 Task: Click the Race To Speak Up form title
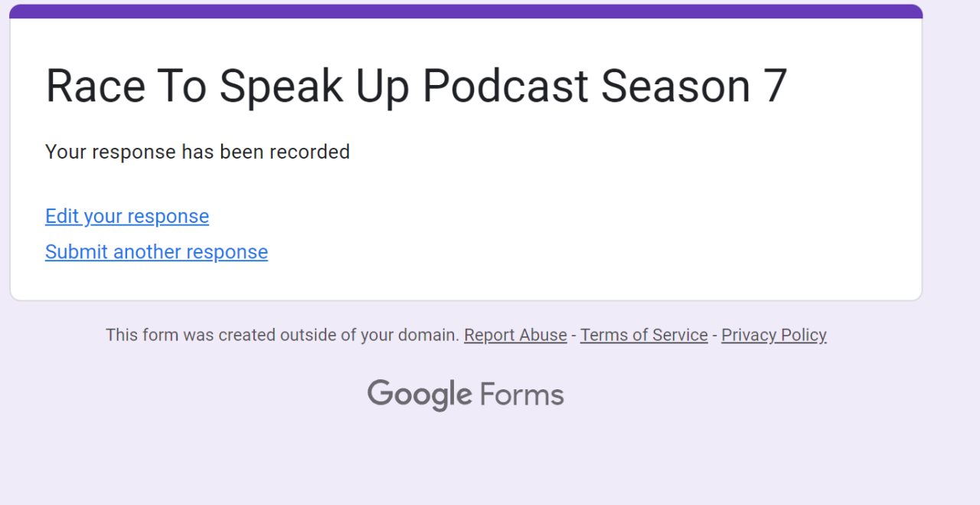click(x=416, y=85)
